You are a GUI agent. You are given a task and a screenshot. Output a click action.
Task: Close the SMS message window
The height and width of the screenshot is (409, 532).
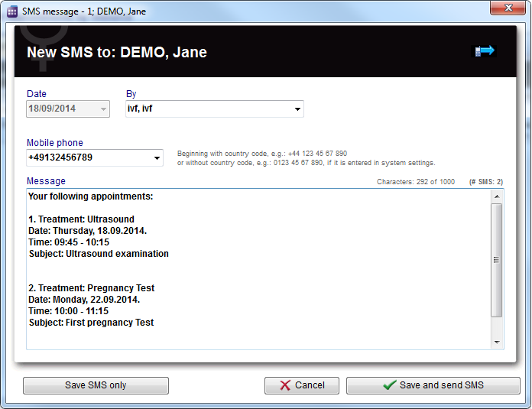coord(508,8)
